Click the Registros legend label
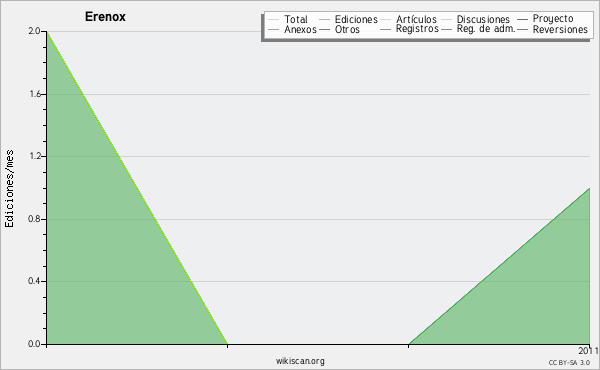This screenshot has height=370, width=600. [417, 29]
